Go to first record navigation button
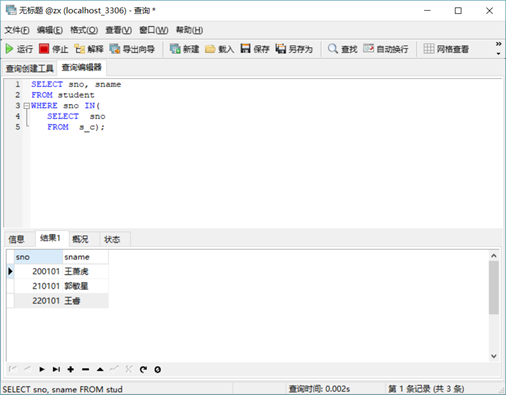506x395 pixels. (13, 369)
